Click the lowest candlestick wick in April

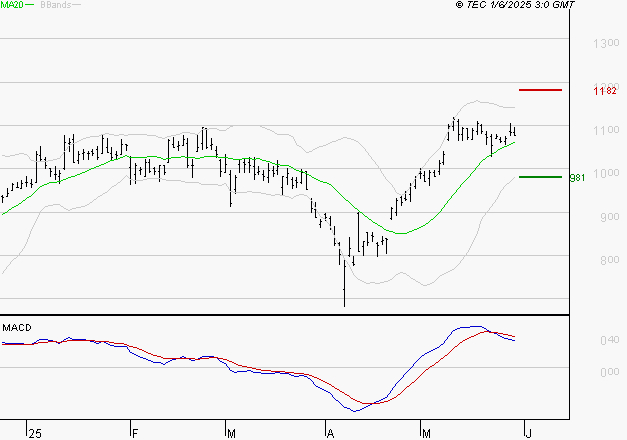(x=344, y=298)
